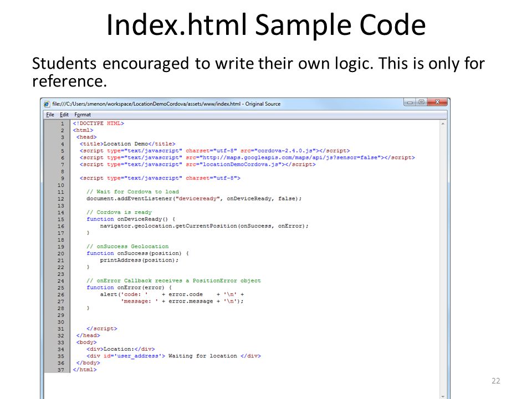
Task: Click the <html> tag on line 2
Action: (x=83, y=130)
